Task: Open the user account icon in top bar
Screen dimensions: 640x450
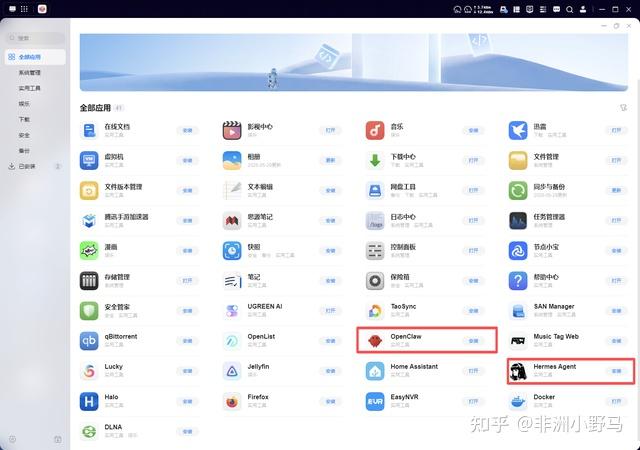Action: tap(583, 9)
